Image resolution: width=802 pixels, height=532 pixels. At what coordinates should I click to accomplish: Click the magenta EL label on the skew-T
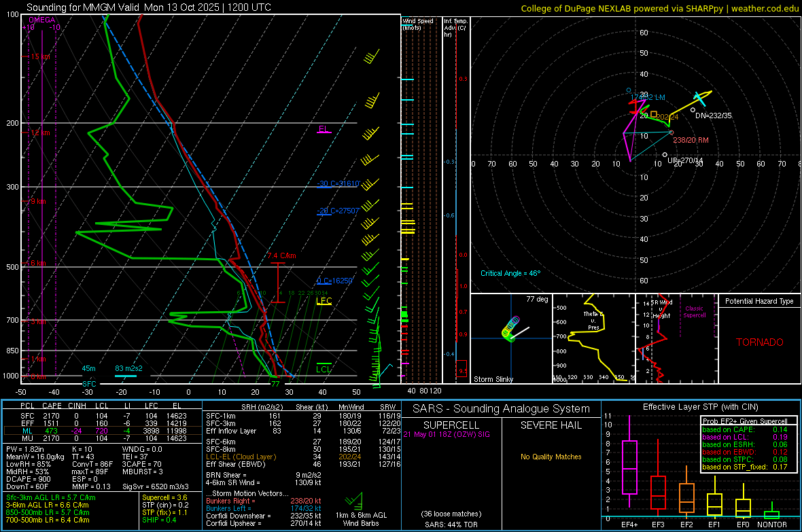[324, 129]
